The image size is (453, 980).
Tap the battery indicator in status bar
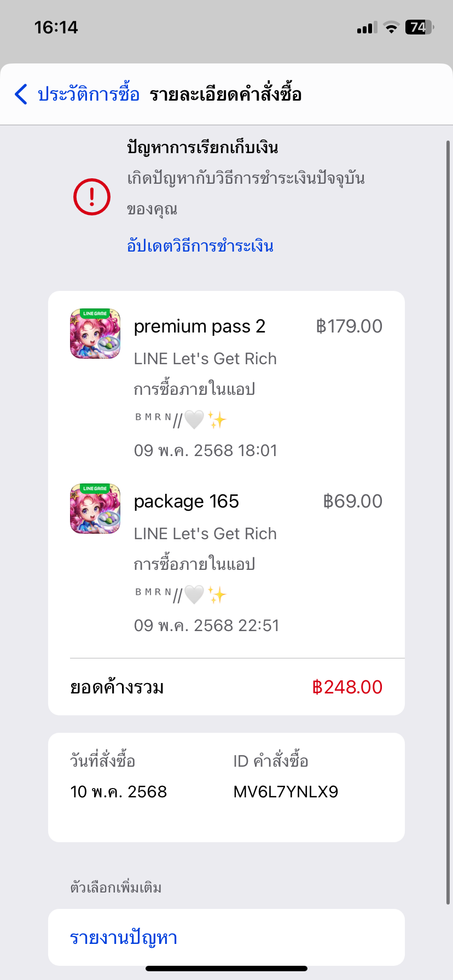[x=420, y=27]
